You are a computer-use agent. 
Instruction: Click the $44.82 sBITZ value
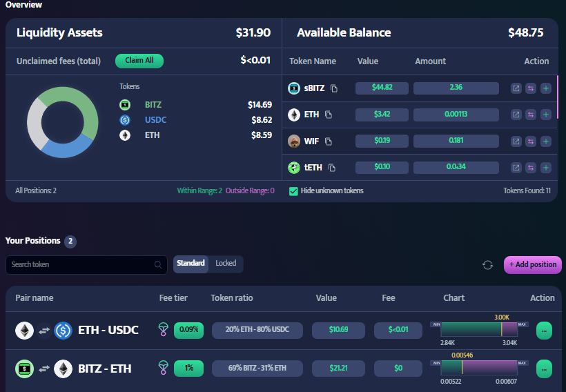(x=382, y=88)
